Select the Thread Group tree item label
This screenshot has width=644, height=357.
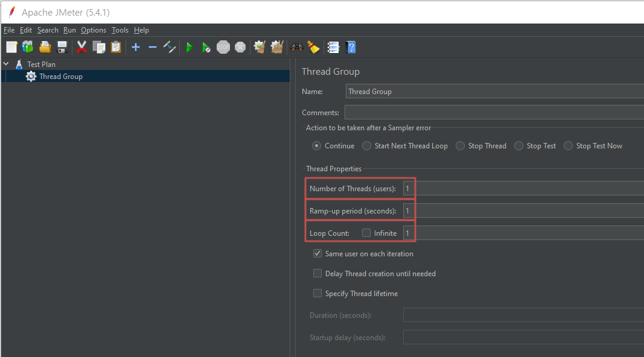(61, 77)
